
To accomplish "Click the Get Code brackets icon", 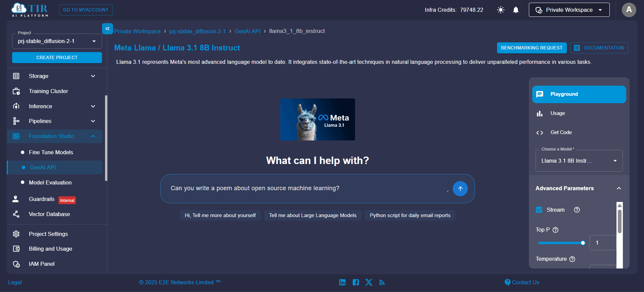I will (x=540, y=133).
